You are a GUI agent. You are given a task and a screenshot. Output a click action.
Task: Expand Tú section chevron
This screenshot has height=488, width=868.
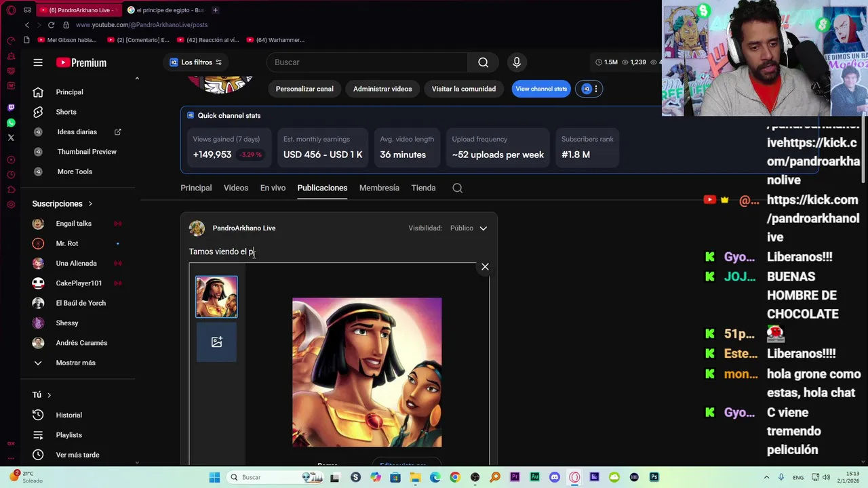click(x=49, y=395)
